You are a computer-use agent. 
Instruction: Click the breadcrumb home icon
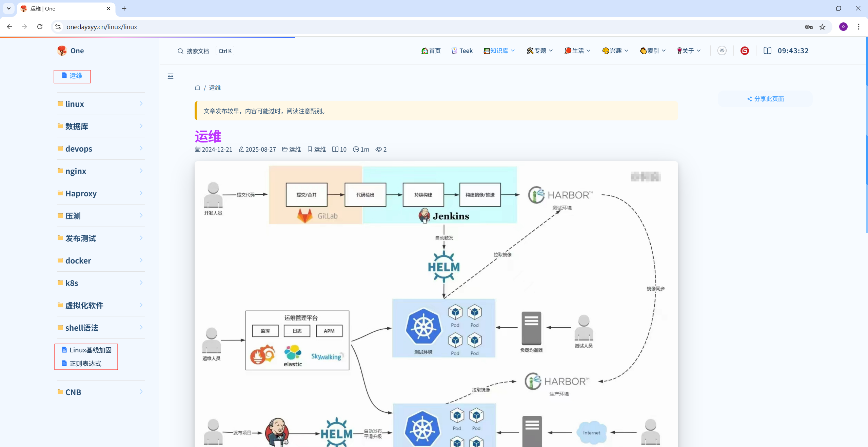point(198,88)
